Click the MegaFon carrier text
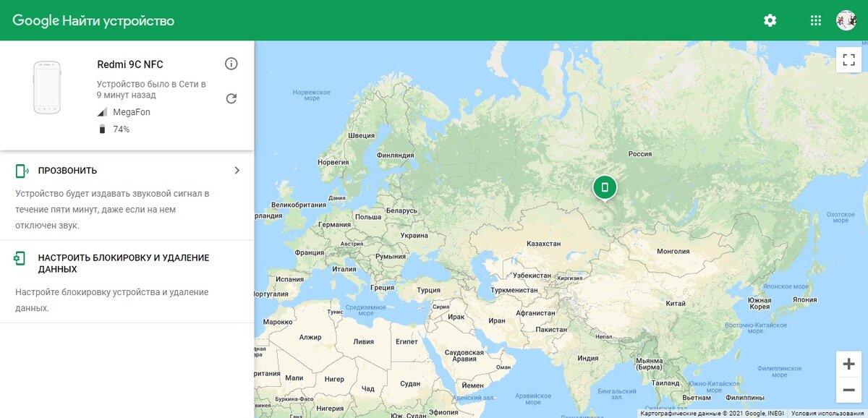 (132, 112)
